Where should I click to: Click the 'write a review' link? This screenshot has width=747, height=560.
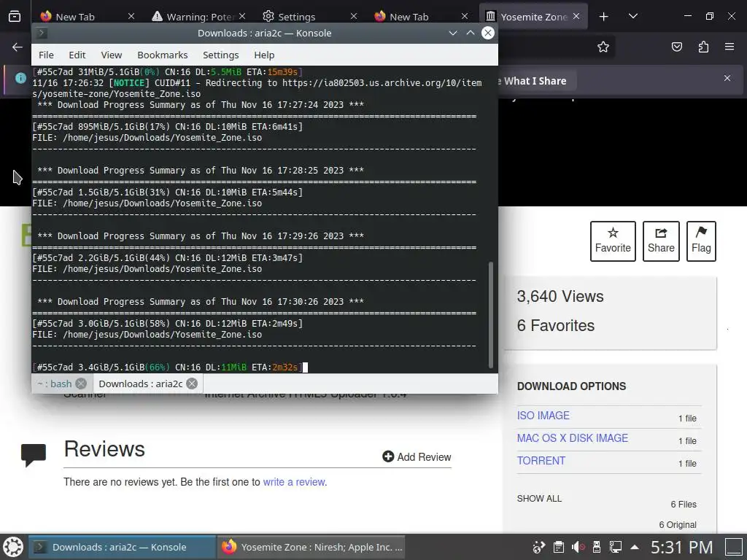tap(294, 482)
